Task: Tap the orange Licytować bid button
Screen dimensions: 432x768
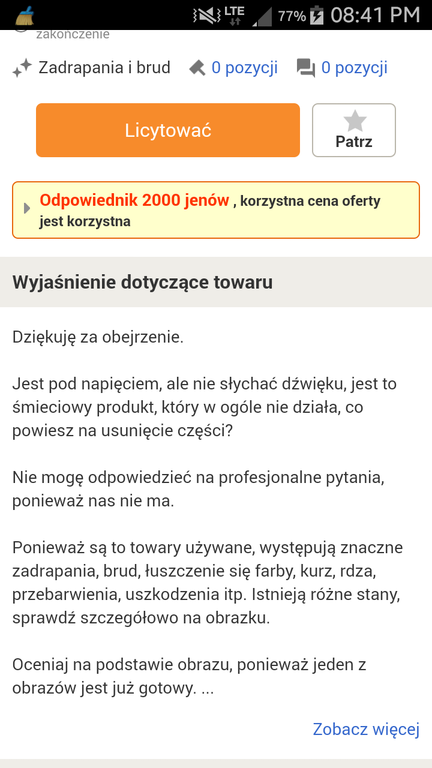Action: [x=168, y=130]
